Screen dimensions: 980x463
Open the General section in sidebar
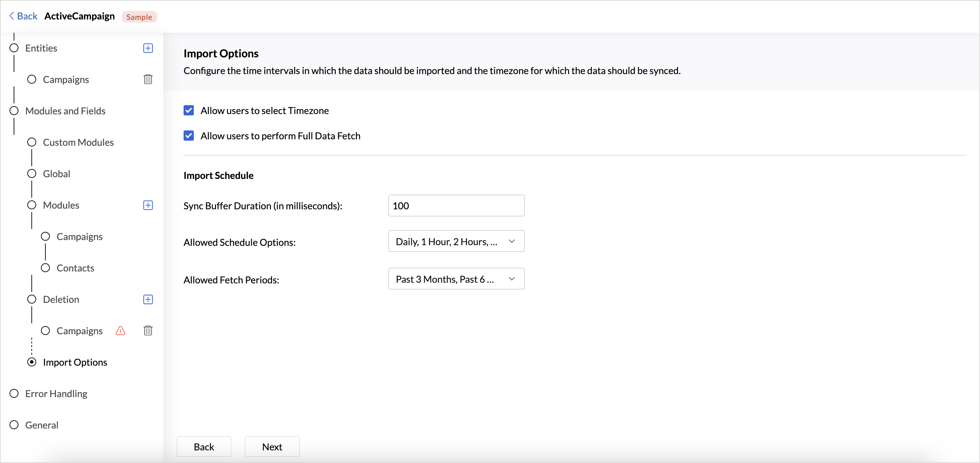click(42, 425)
